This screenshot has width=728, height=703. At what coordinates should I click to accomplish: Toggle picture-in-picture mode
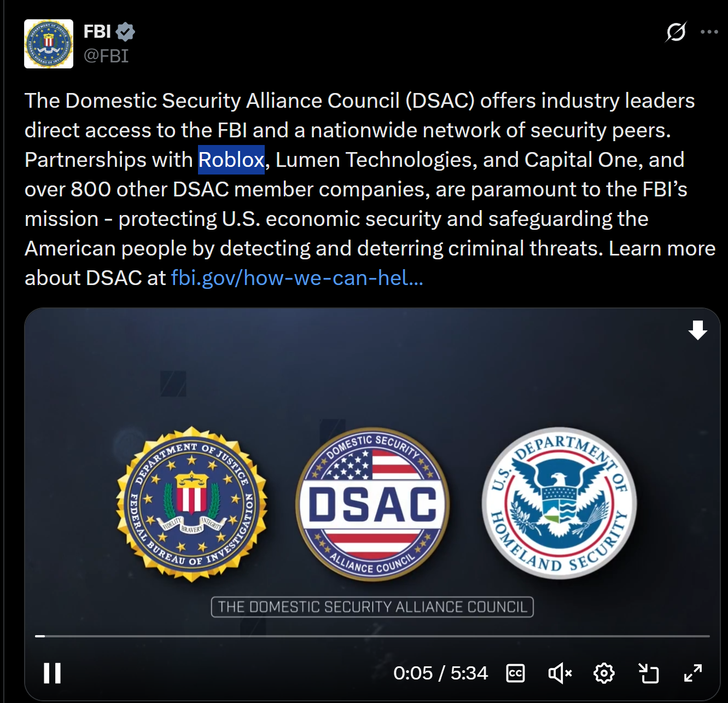(649, 673)
